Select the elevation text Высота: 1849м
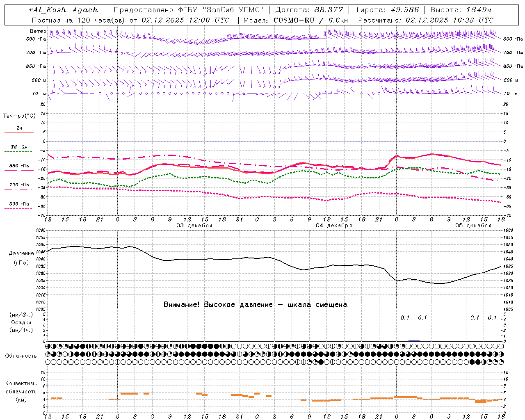Viewport: 525px width, 420px height. [x=461, y=10]
